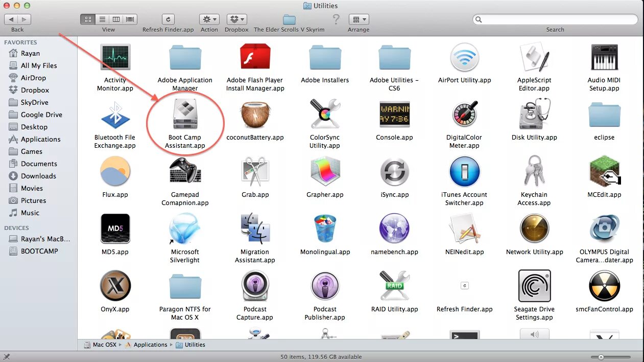This screenshot has height=362, width=644.
Task: Open the Arrange dropdown menu
Action: 359,19
